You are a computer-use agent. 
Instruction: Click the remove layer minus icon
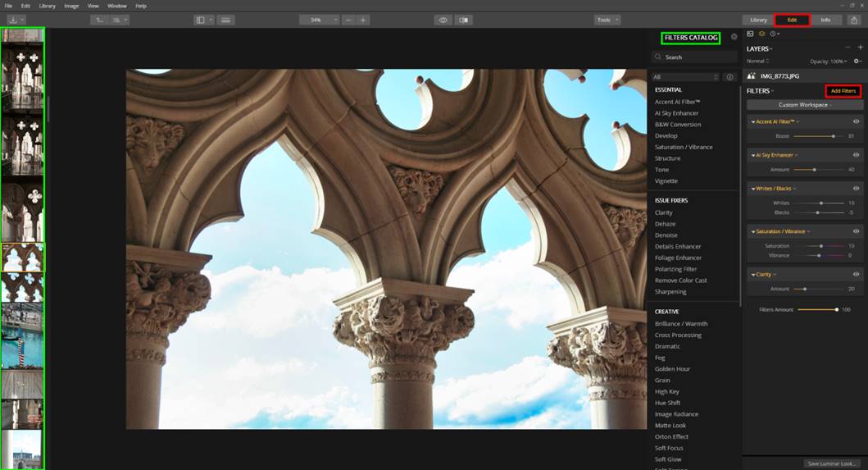pos(848,48)
